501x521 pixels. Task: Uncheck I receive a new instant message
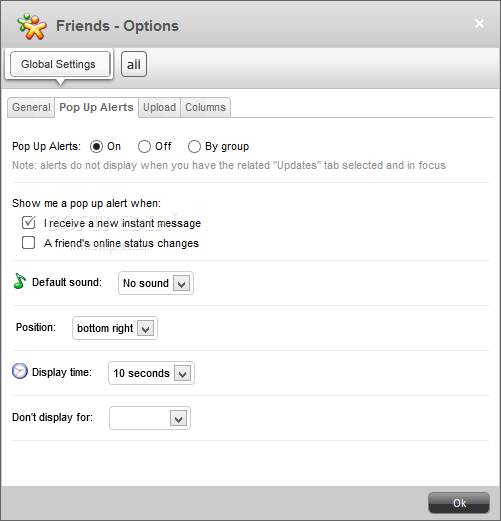(28, 223)
